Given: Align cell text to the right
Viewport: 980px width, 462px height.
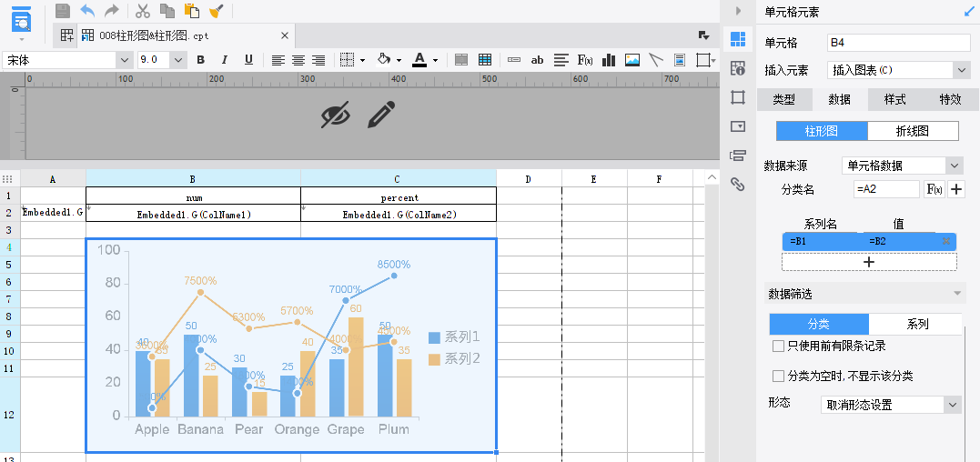Looking at the screenshot, I should pyautogui.click(x=318, y=60).
